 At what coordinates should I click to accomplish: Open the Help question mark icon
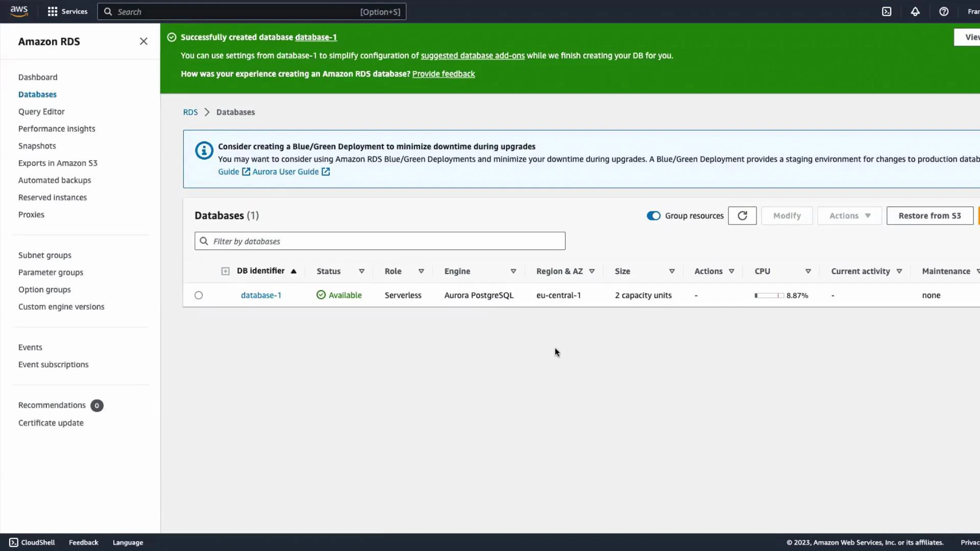point(944,11)
